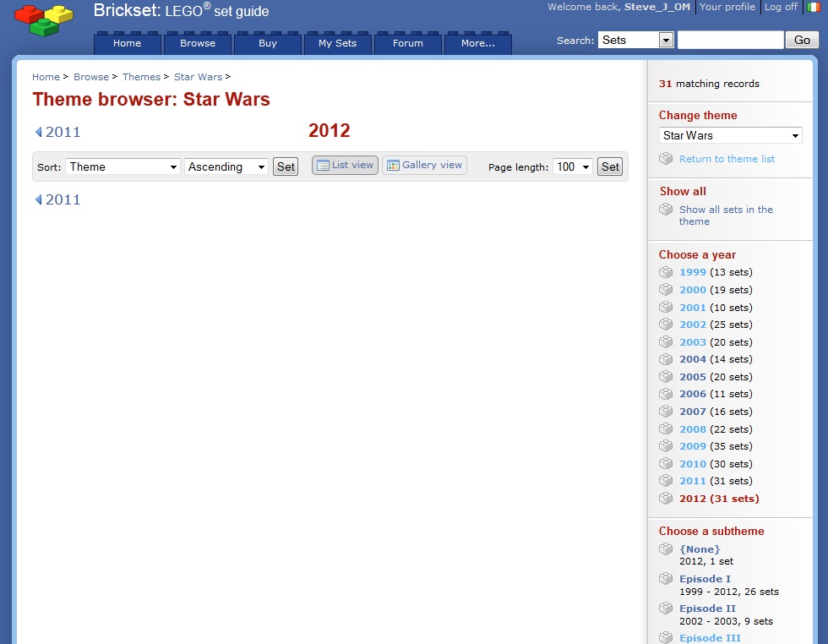Click the left arrow icon beside bottom 2011
Viewport: 828px width, 644px height.
tap(38, 199)
